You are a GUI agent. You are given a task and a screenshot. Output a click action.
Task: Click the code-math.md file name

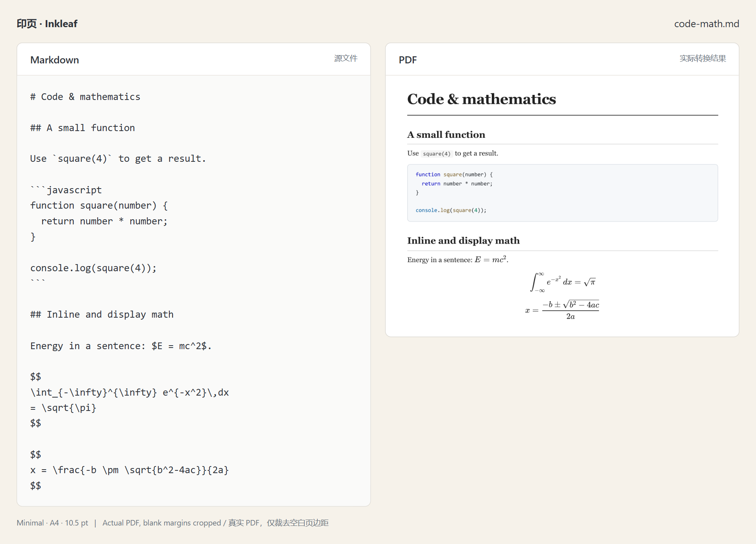pos(706,24)
